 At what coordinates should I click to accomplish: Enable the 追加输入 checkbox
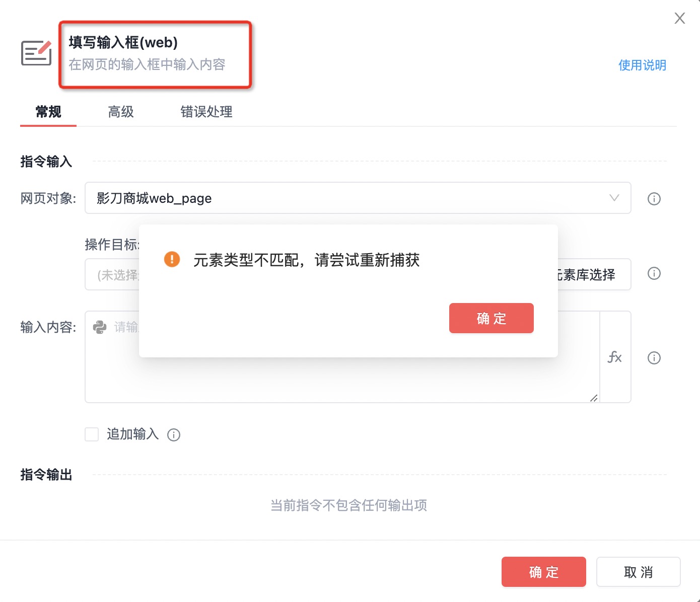tap(92, 434)
